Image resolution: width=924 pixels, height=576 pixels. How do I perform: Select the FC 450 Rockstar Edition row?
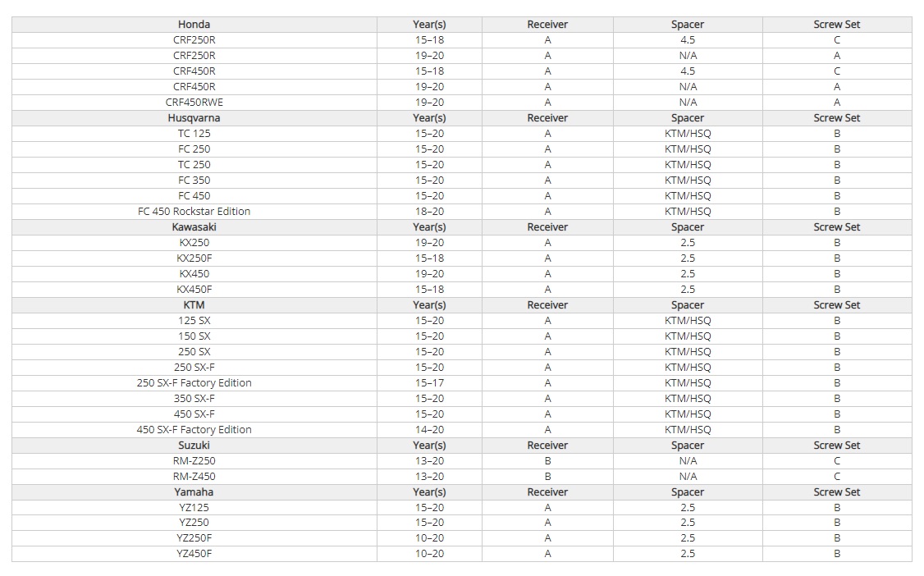[x=461, y=212]
